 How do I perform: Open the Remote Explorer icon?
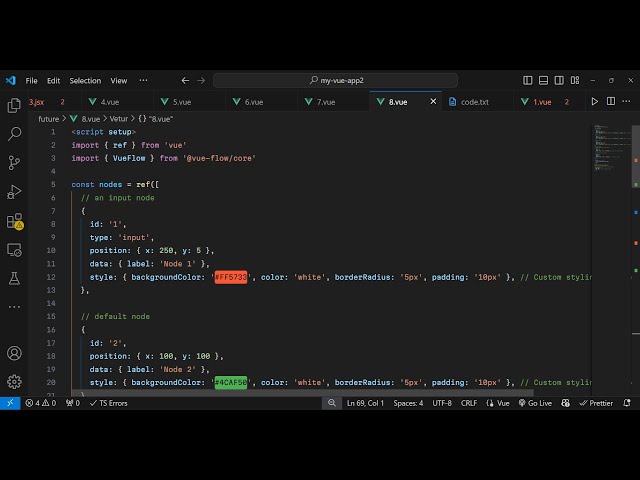point(14,249)
